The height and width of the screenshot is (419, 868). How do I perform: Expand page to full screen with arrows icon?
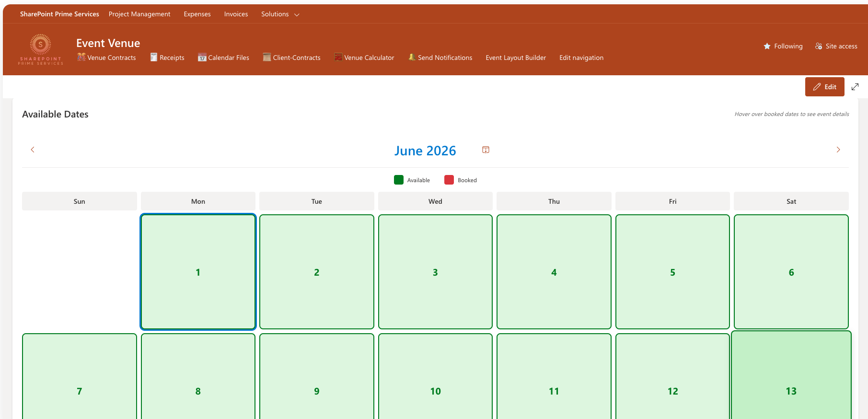(x=855, y=87)
